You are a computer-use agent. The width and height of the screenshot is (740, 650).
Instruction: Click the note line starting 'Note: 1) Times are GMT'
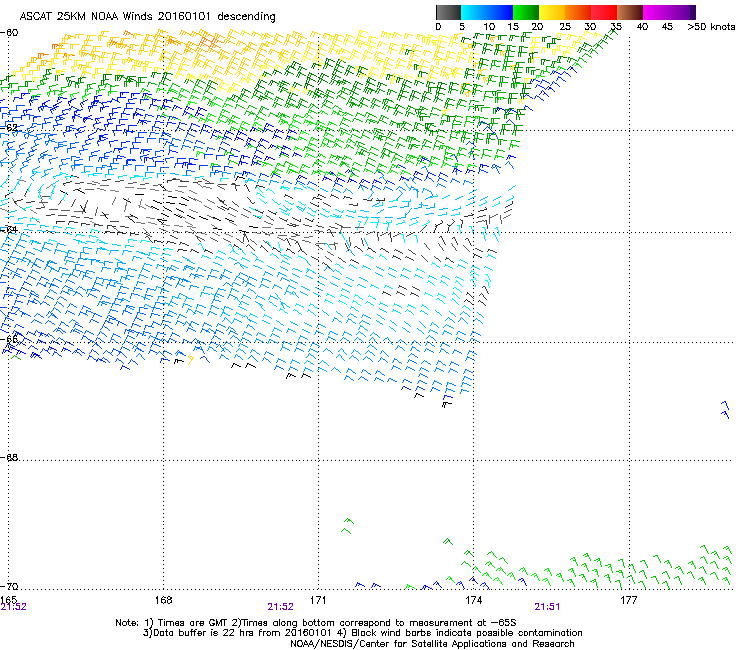coord(316,623)
